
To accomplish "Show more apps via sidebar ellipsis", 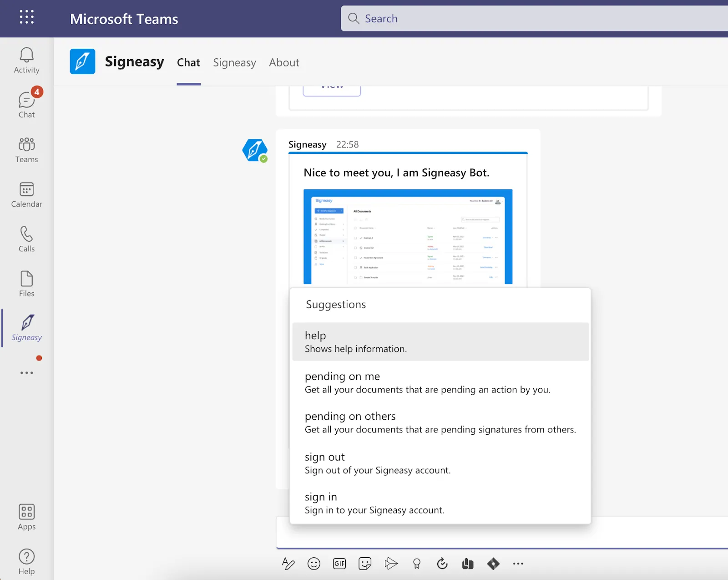I will 26,372.
